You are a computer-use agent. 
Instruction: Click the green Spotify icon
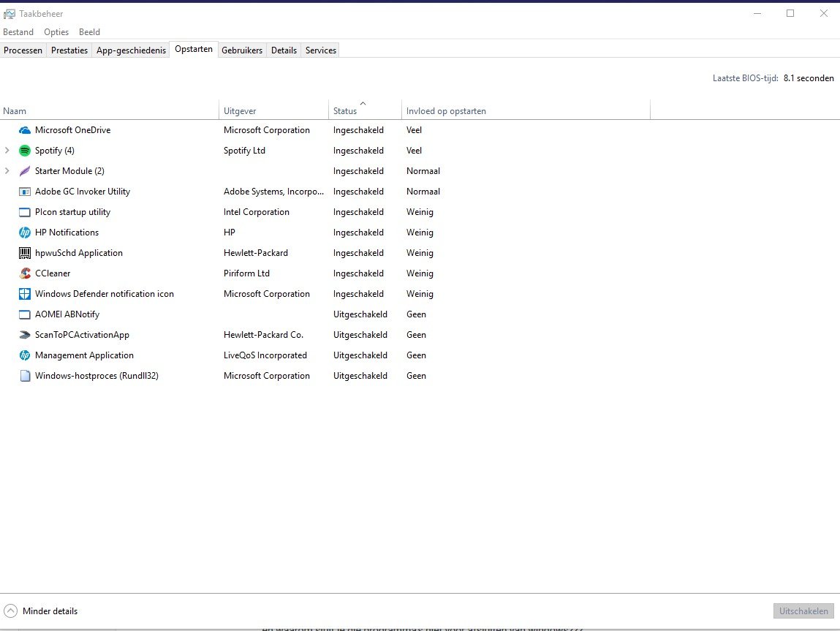point(25,151)
